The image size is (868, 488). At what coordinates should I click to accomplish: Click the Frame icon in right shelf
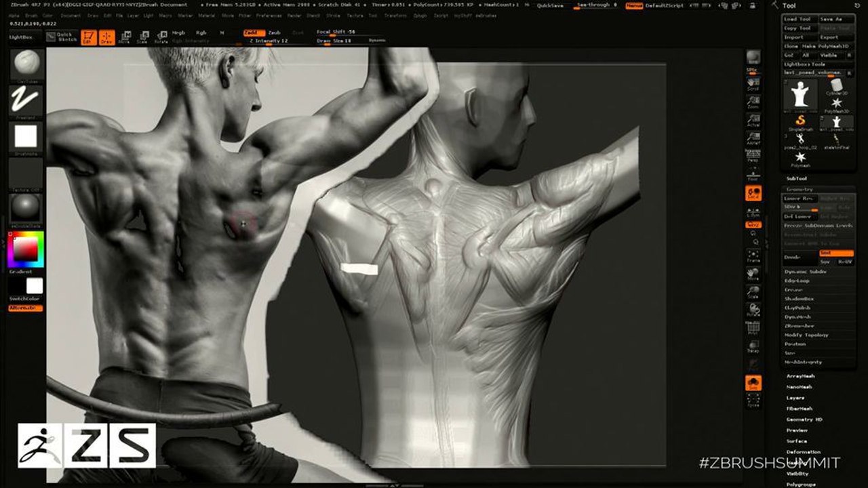click(x=753, y=256)
